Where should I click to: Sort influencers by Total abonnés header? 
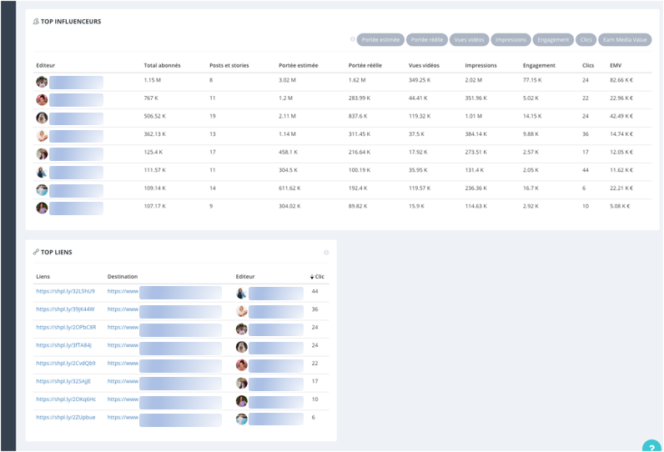[161, 64]
